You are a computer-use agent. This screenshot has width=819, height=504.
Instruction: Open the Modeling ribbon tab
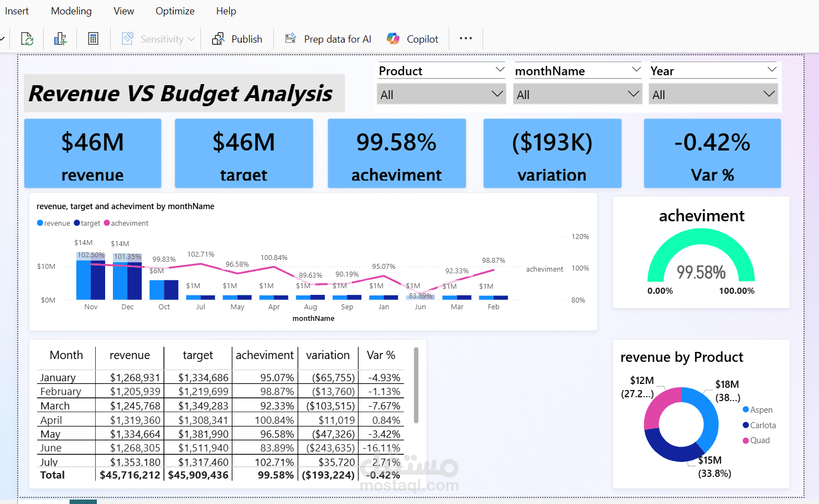point(71,11)
